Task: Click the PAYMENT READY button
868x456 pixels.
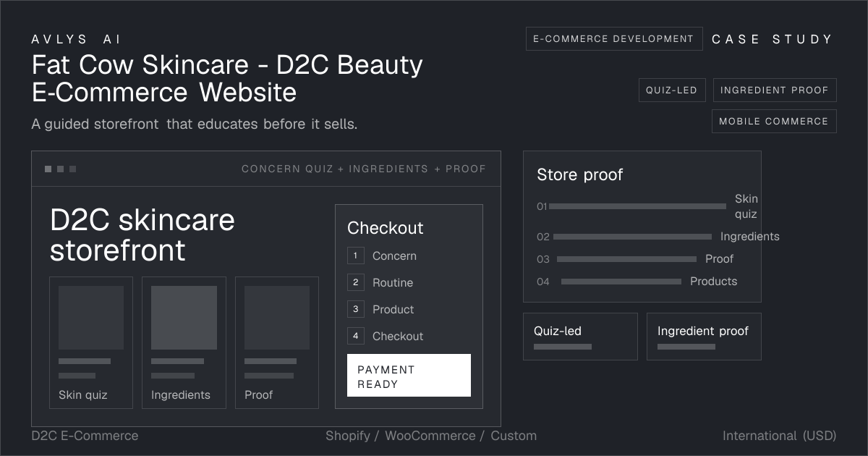Action: [409, 376]
